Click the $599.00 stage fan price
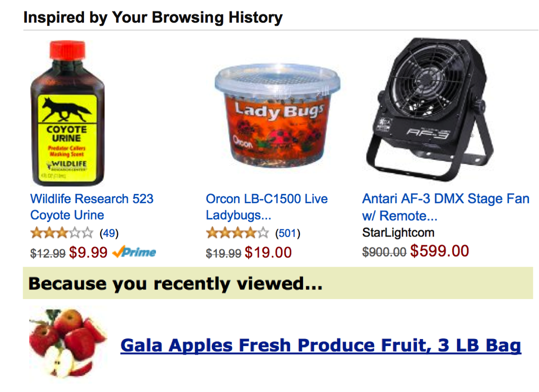539x392 pixels. click(x=439, y=251)
